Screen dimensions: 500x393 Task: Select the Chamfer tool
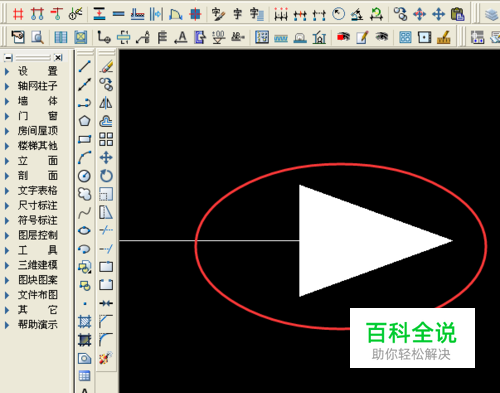pyautogui.click(x=106, y=322)
